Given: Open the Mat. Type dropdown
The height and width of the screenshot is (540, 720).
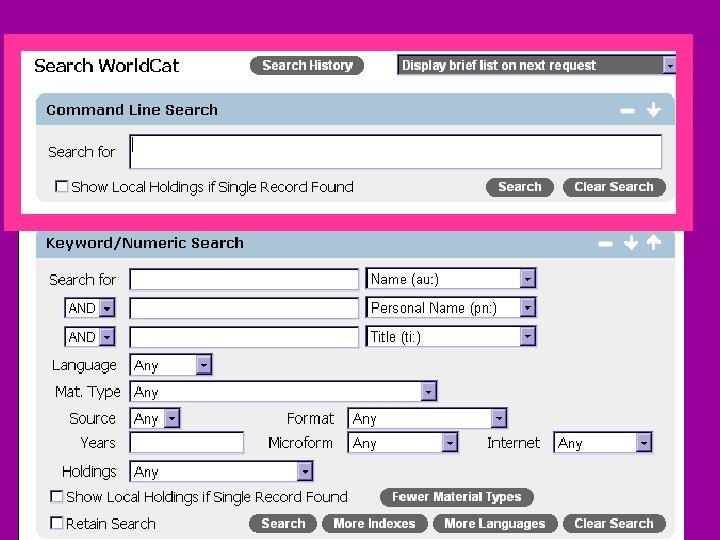Looking at the screenshot, I should tap(283, 392).
